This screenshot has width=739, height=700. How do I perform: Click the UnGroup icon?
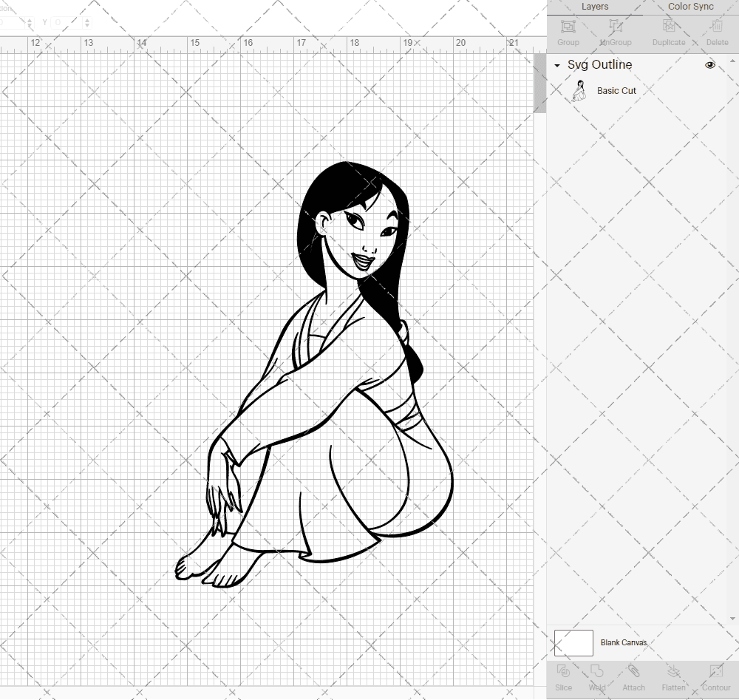615,33
